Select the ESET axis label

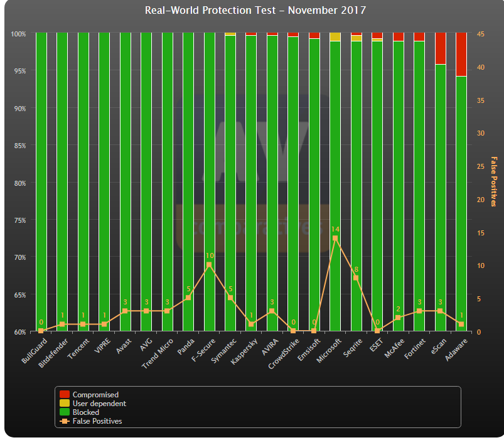coord(377,345)
